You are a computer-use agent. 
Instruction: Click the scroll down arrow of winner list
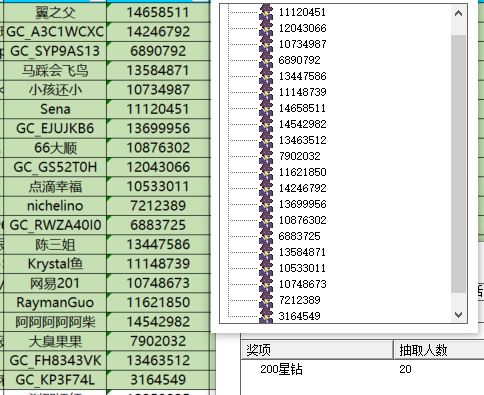click(x=458, y=315)
